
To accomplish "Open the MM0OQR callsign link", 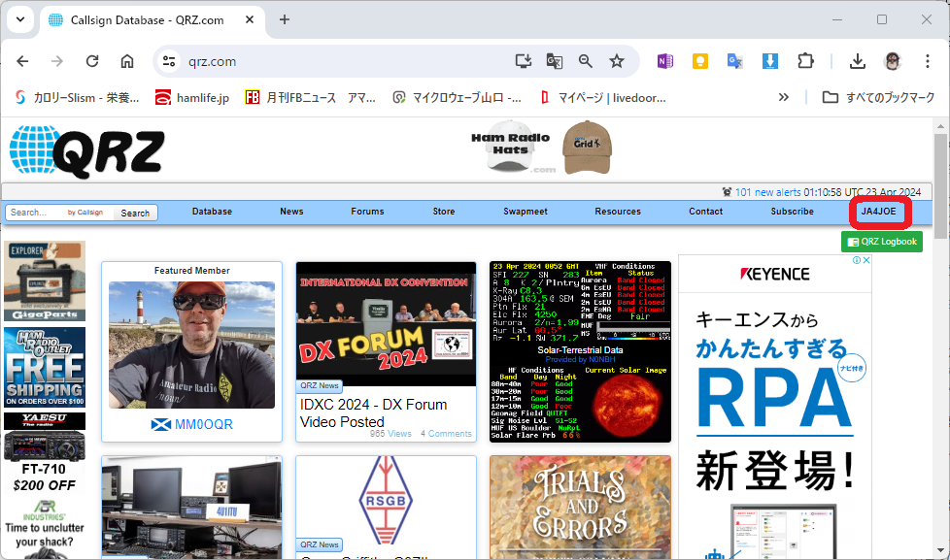I will [204, 424].
